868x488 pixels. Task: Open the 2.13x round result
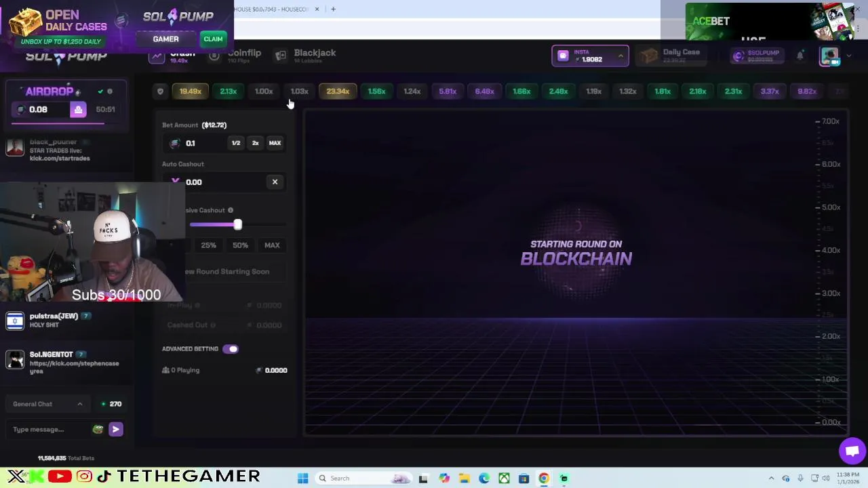pos(228,91)
